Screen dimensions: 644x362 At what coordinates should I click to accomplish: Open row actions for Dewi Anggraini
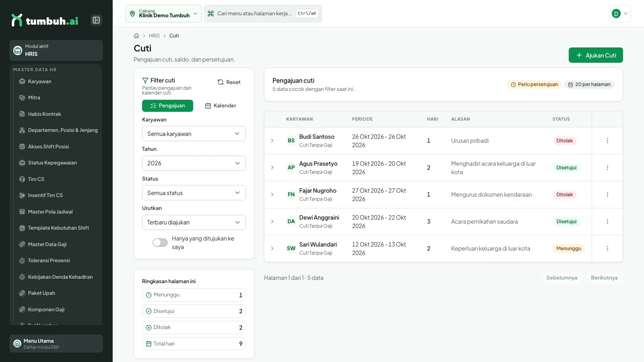pyautogui.click(x=607, y=222)
